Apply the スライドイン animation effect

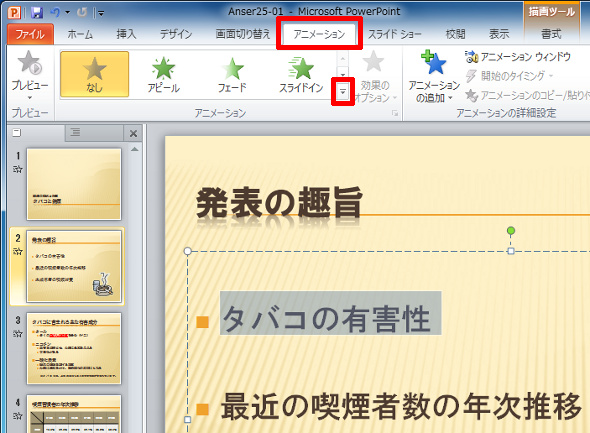point(301,74)
